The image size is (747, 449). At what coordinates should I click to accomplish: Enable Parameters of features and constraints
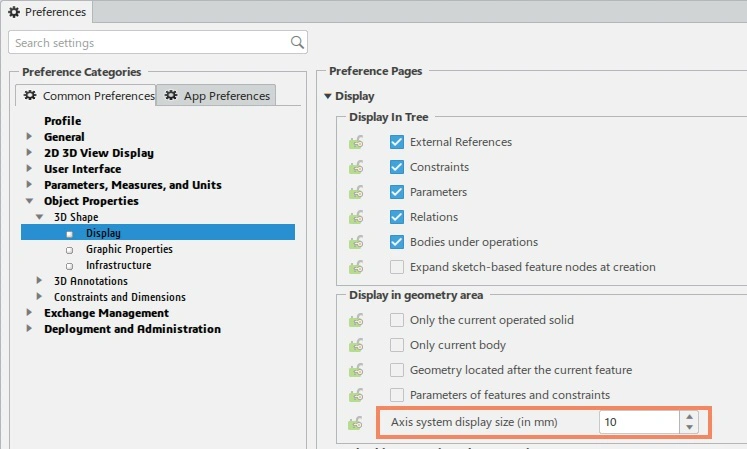coord(397,395)
